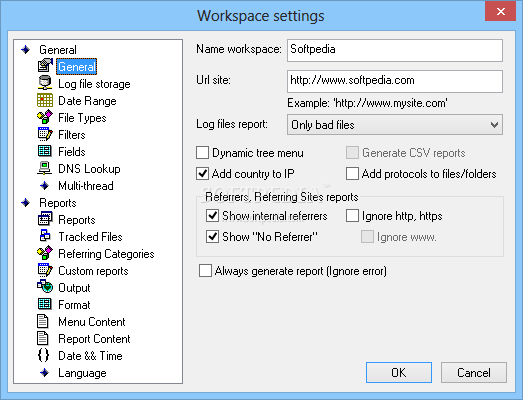Click the Format table icon
523x400 pixels.
point(45,304)
